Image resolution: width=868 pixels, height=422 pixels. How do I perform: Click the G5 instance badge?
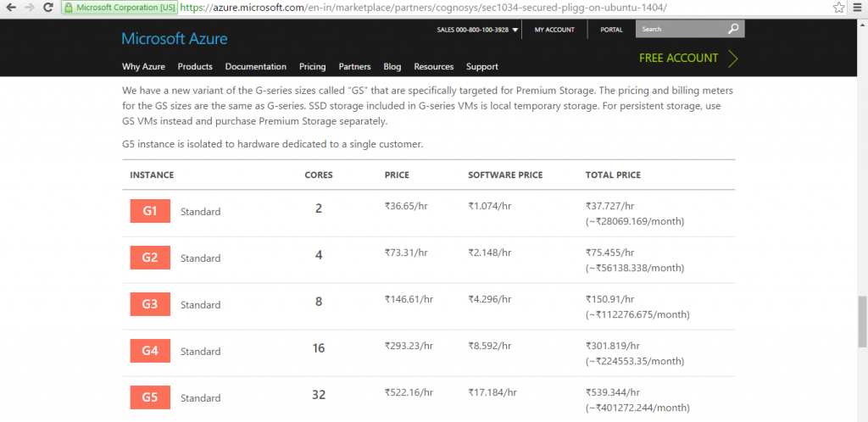(x=150, y=397)
